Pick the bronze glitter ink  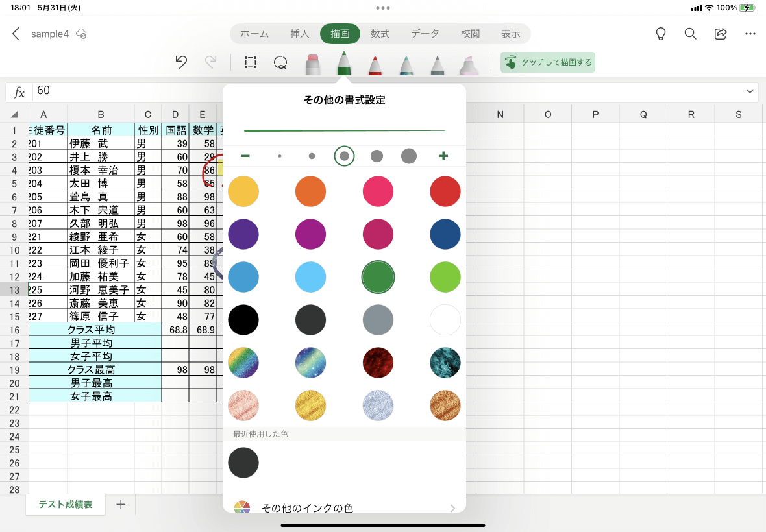coord(445,405)
